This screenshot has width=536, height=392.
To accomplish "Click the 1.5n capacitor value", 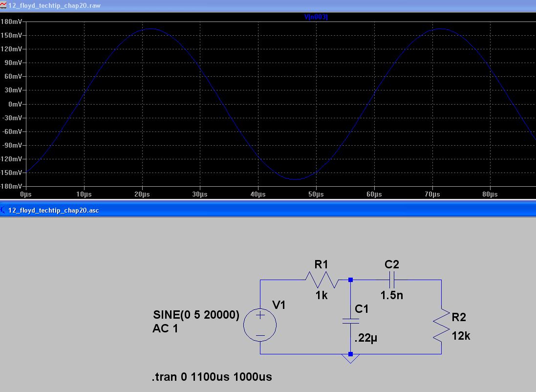I will [x=392, y=295].
